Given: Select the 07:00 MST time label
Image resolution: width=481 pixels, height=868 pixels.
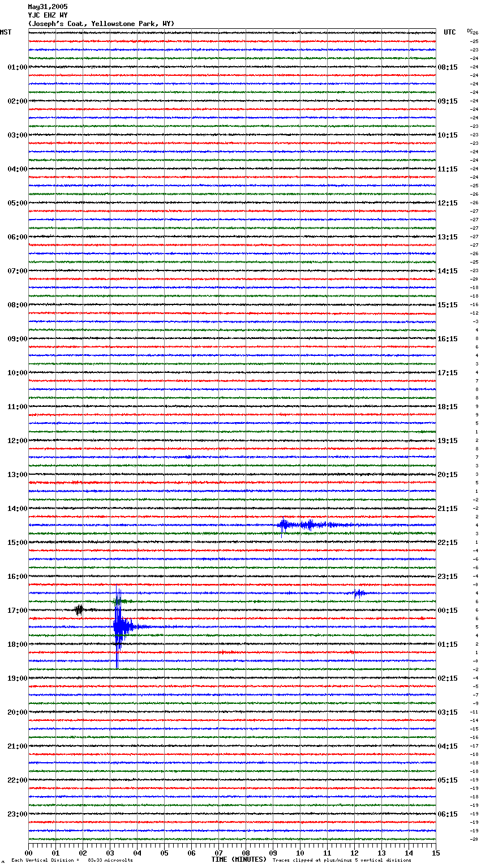Looking at the screenshot, I should [18, 271].
